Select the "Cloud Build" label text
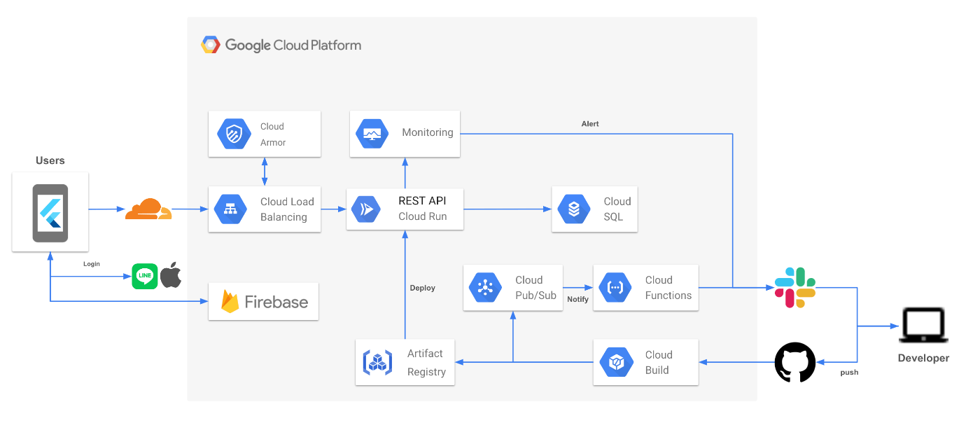Viewport: 980px width, 430px height. pos(659,363)
